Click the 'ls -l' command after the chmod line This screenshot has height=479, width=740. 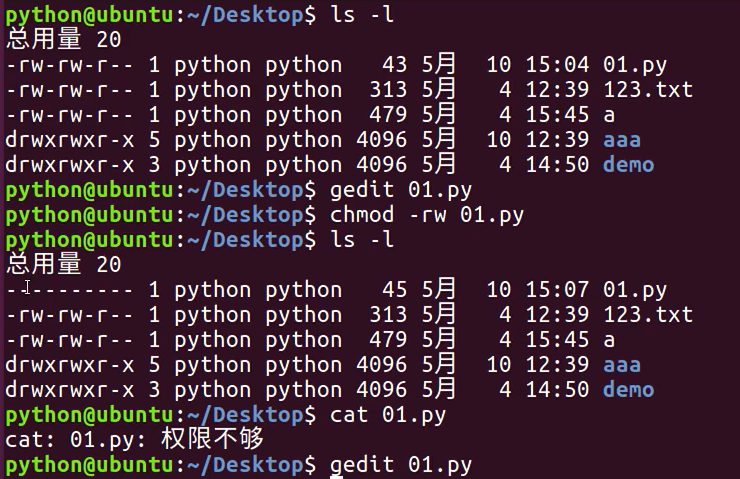[362, 240]
